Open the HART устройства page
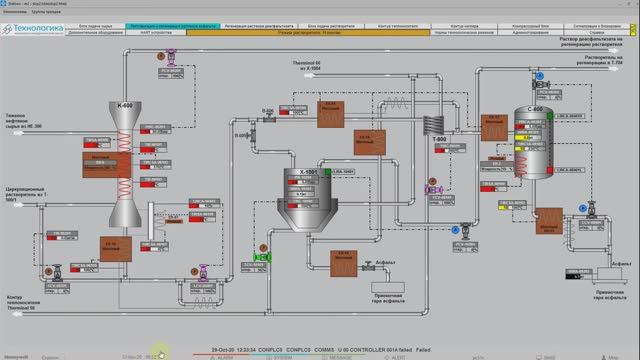The height and width of the screenshot is (360, 640). 156,32
